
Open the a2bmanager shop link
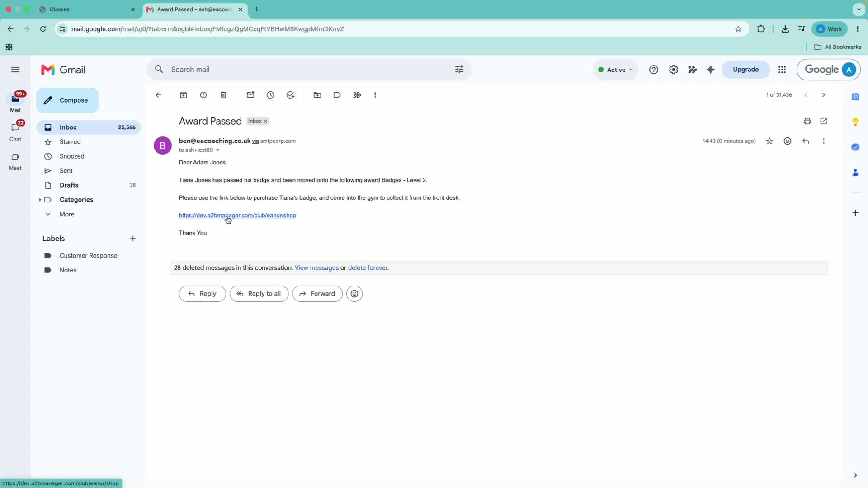coord(237,216)
